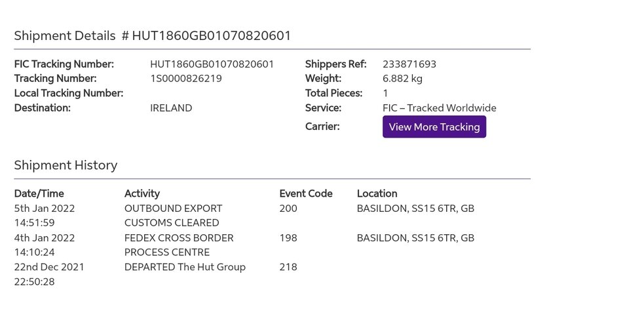Click the DEPARTED The Hut Group entry

coord(185,267)
